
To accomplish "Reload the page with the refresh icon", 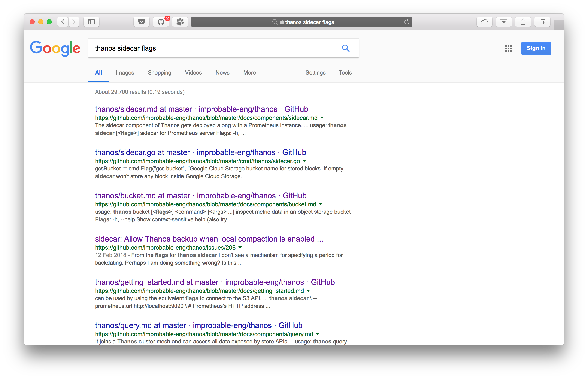I will [407, 22].
